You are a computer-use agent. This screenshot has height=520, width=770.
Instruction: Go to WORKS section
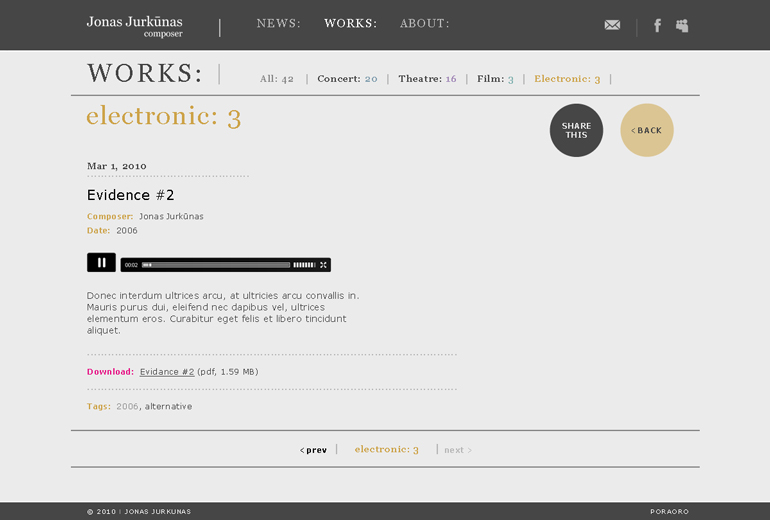[x=350, y=23]
